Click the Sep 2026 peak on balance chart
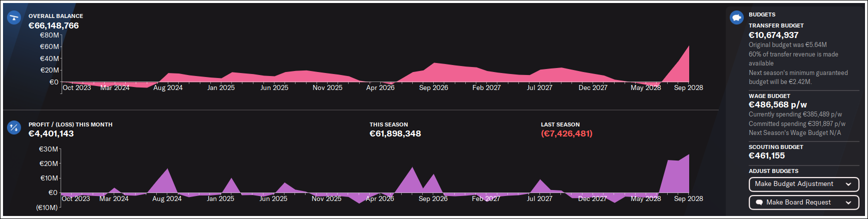 point(434,63)
